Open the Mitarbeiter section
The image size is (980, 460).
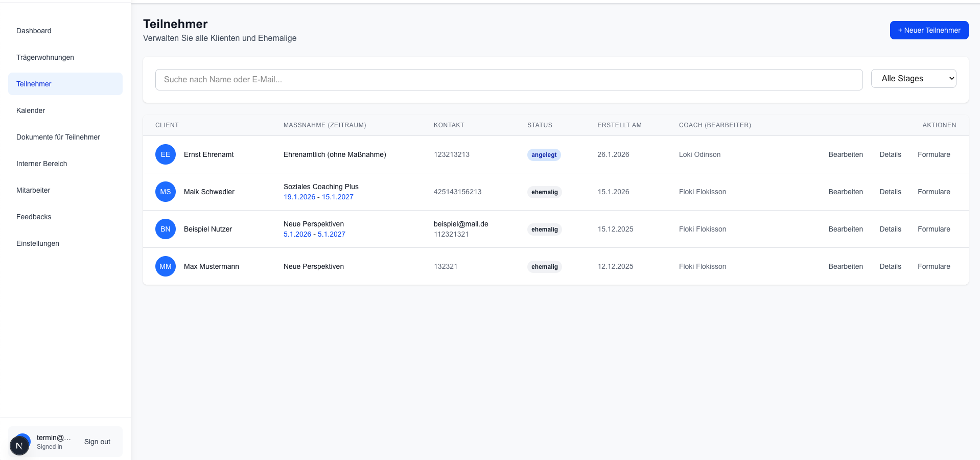pos(33,190)
